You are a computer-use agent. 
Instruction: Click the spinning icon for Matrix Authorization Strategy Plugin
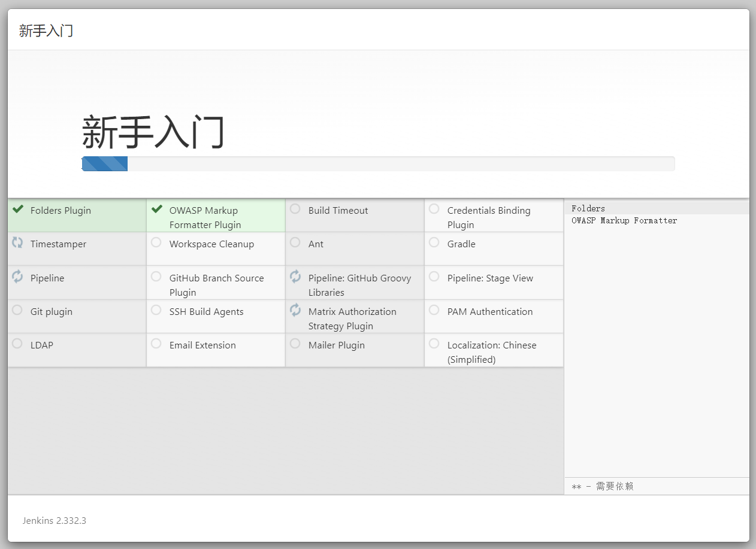295,310
